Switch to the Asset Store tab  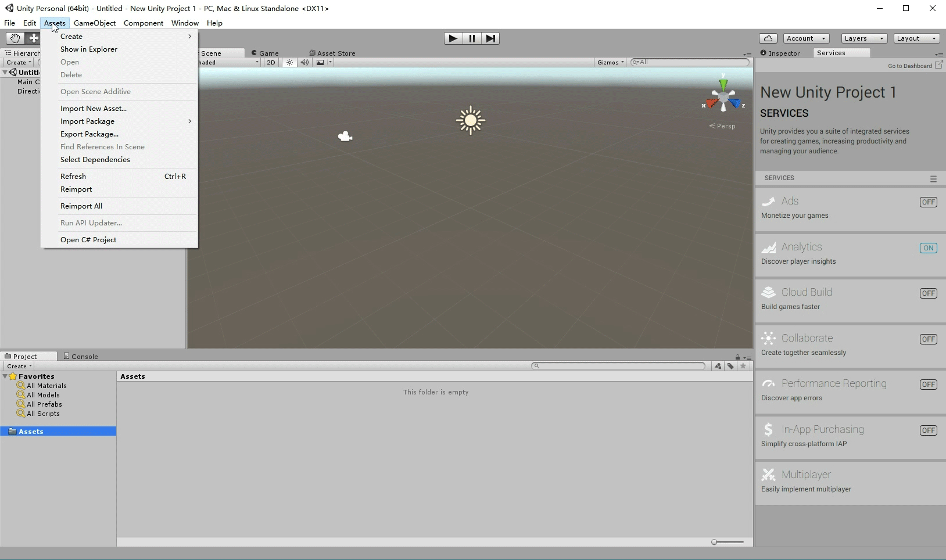[x=332, y=53]
